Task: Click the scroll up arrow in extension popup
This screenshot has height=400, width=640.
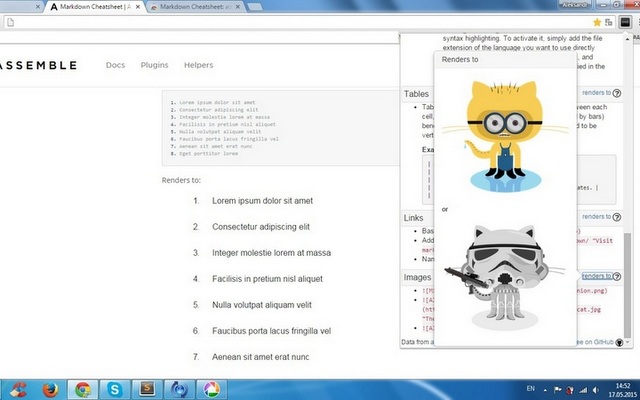Action: click(627, 39)
